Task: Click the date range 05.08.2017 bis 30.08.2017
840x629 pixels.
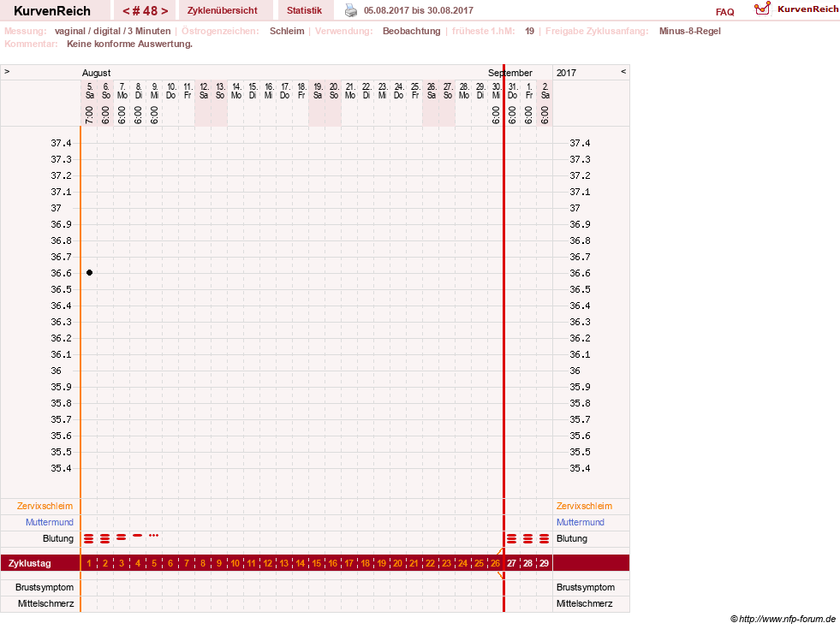Action: [x=419, y=10]
